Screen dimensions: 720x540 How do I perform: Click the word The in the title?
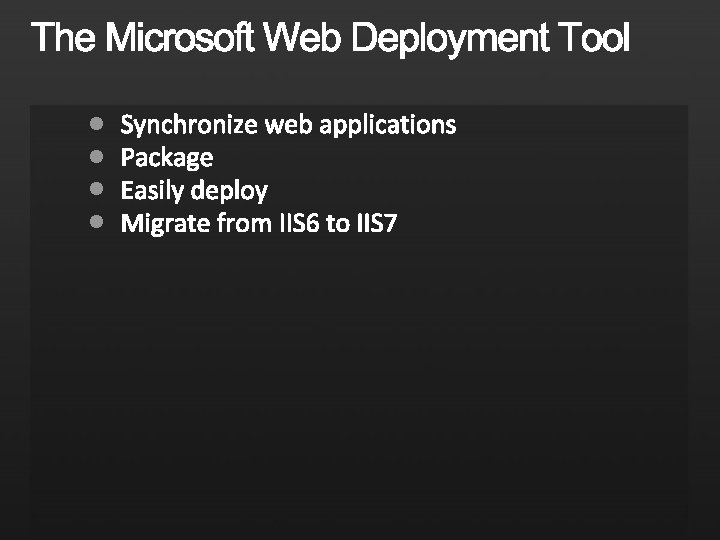(x=64, y=40)
